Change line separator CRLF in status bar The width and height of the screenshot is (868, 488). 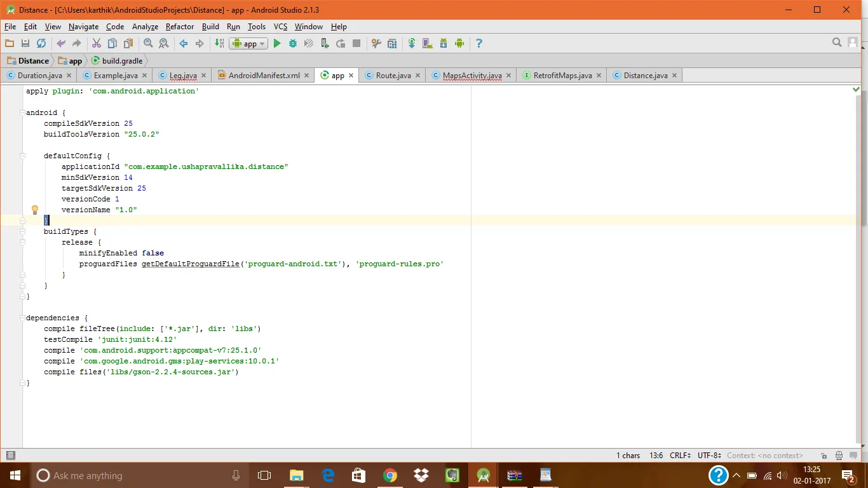pos(681,456)
